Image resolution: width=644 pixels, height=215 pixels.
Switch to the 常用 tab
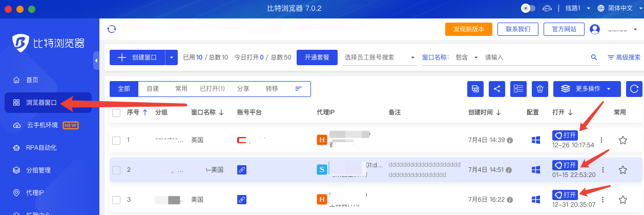click(181, 89)
